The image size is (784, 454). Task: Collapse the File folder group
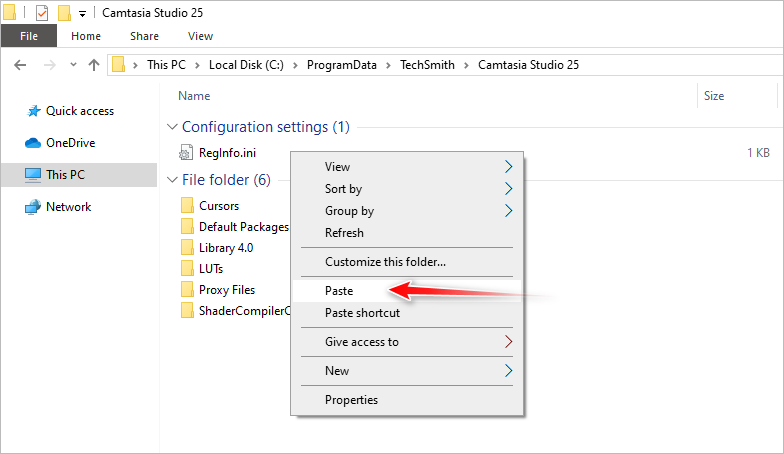(x=171, y=180)
